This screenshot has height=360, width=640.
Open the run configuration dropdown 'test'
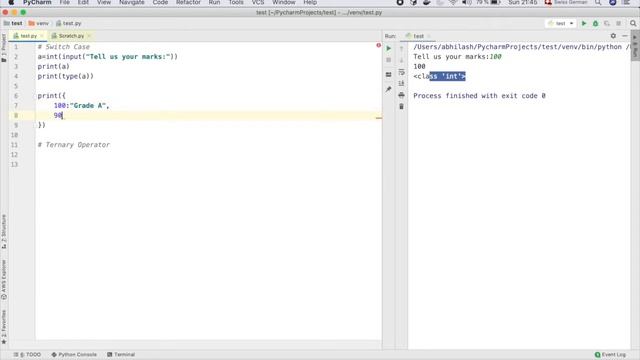(x=560, y=23)
